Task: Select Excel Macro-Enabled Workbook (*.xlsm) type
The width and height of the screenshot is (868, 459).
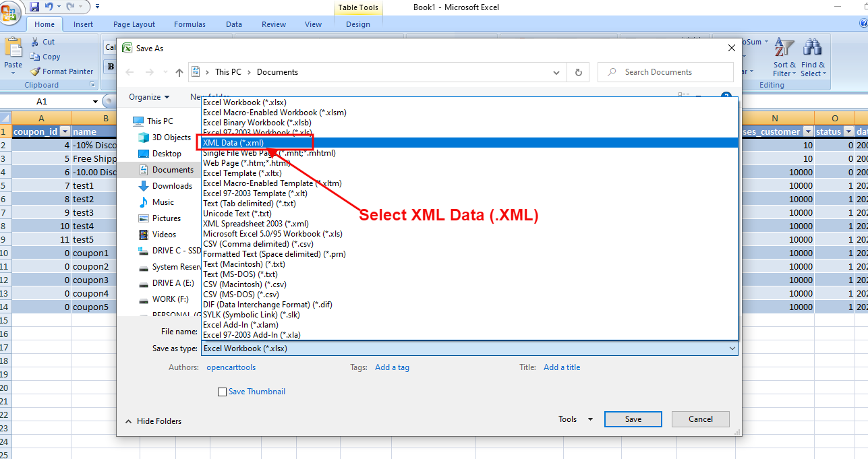Action: (469, 113)
